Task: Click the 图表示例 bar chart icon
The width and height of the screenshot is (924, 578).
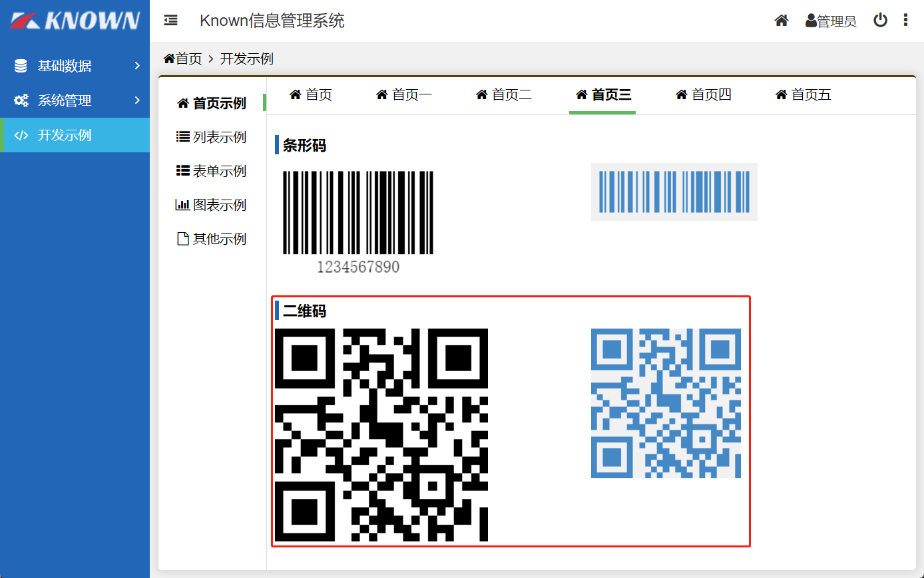Action: pos(182,204)
